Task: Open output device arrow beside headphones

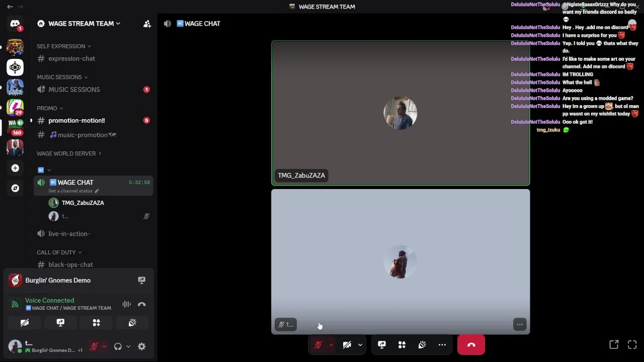Action: [128, 346]
